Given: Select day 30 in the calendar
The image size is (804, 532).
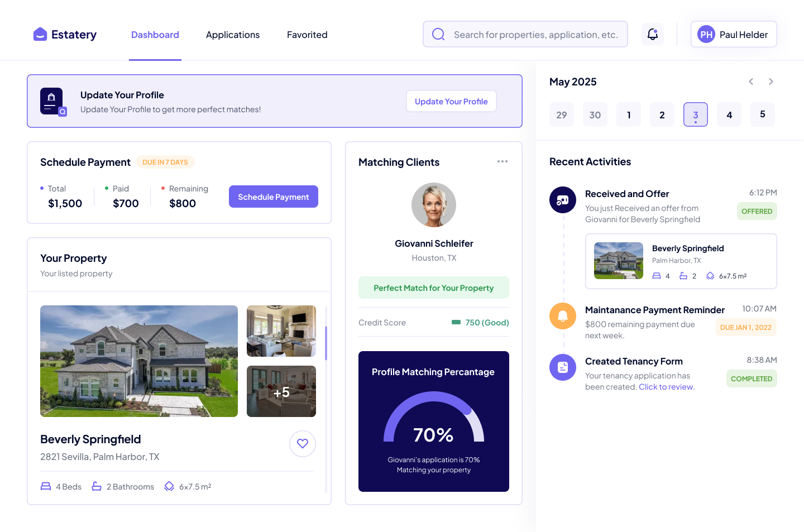Looking at the screenshot, I should click(x=595, y=114).
